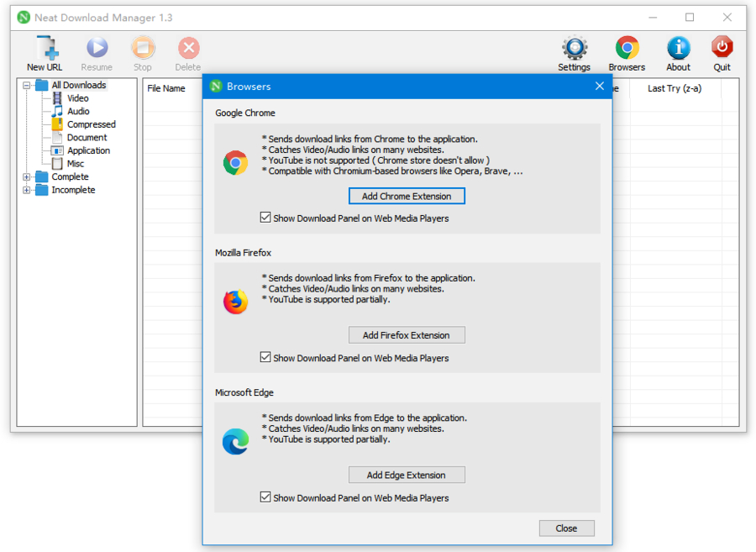This screenshot has width=756, height=552.
Task: Click the "Google Chrome" section heading
Action: [x=245, y=113]
